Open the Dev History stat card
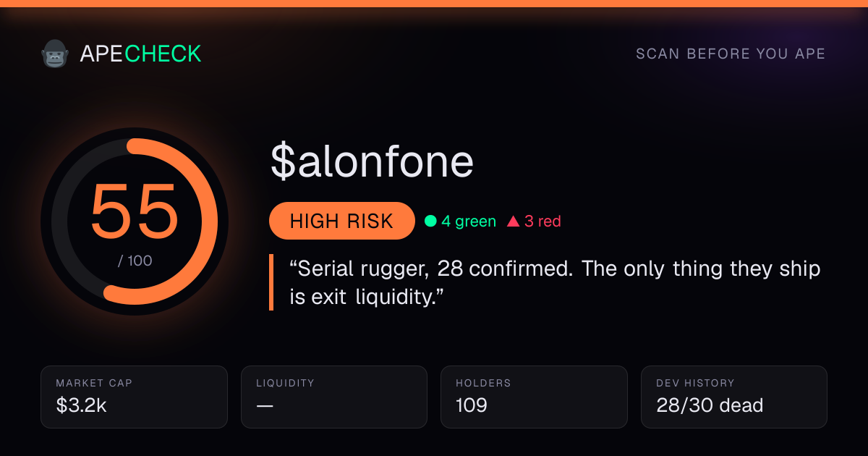868x456 pixels. point(733,397)
